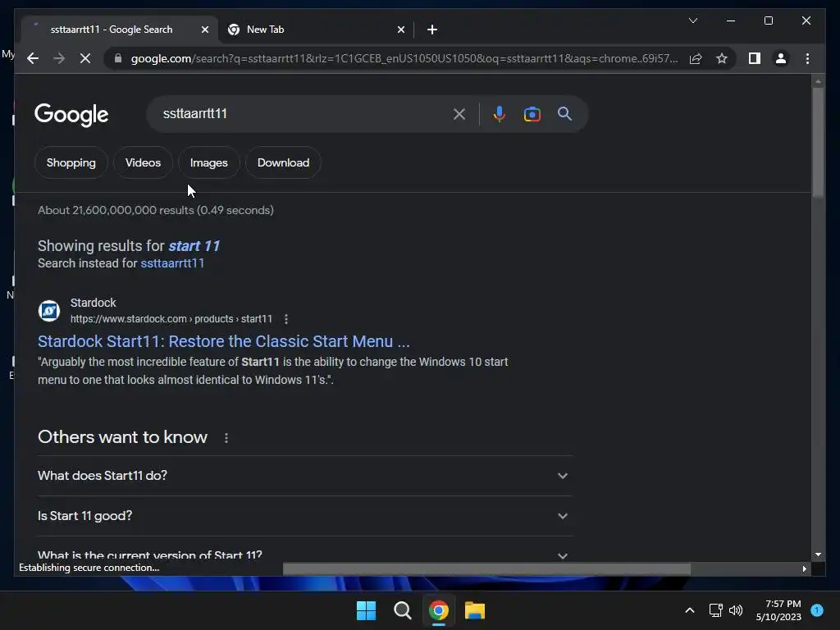Open the Google logo homepage
Screen dimensions: 840x630
(71, 115)
